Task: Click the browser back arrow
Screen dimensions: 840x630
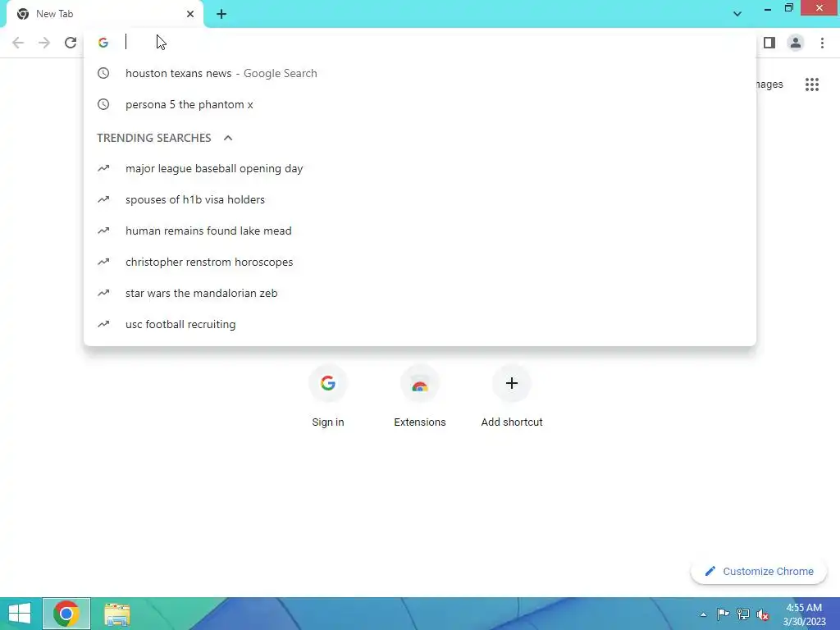Action: [x=18, y=43]
